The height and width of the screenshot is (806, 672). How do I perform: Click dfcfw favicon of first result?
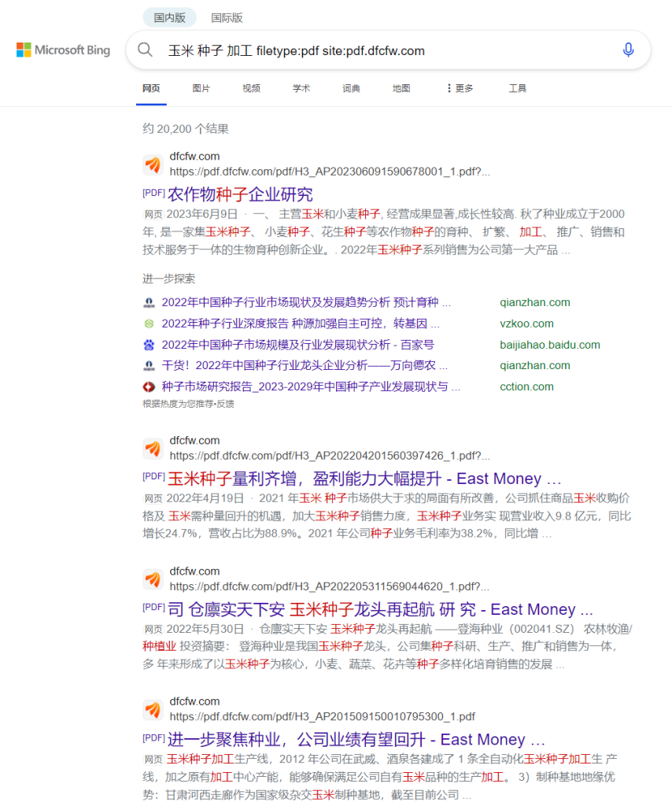coord(153,165)
